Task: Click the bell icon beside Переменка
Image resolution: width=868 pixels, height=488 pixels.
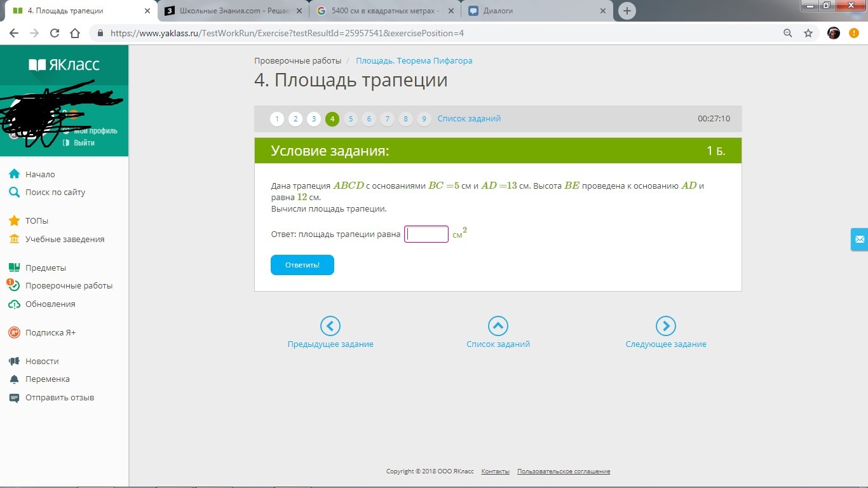Action: coord(14,379)
